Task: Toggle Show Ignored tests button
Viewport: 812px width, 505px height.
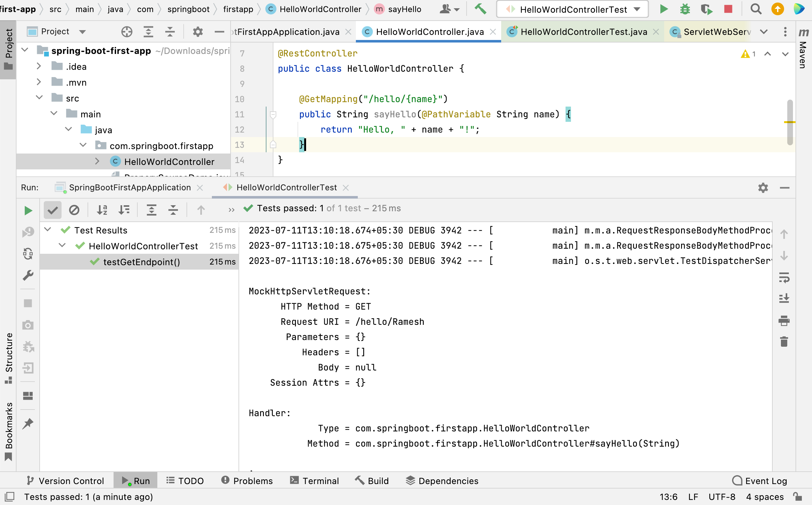Action: tap(74, 210)
